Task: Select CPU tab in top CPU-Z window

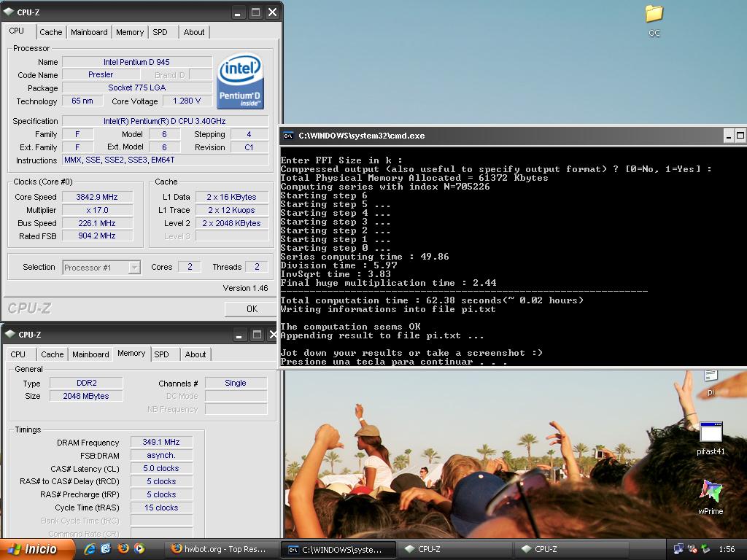Action: [x=16, y=31]
